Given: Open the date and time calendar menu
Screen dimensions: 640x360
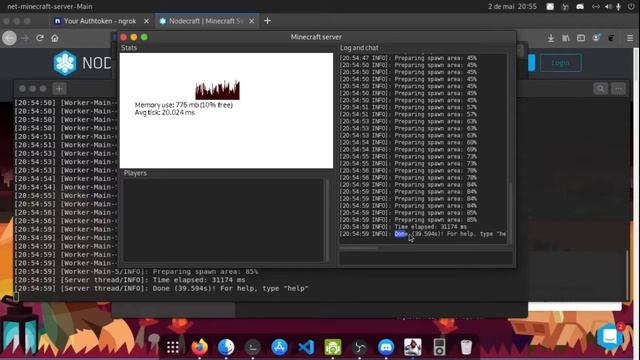Looking at the screenshot, I should click(x=512, y=7).
